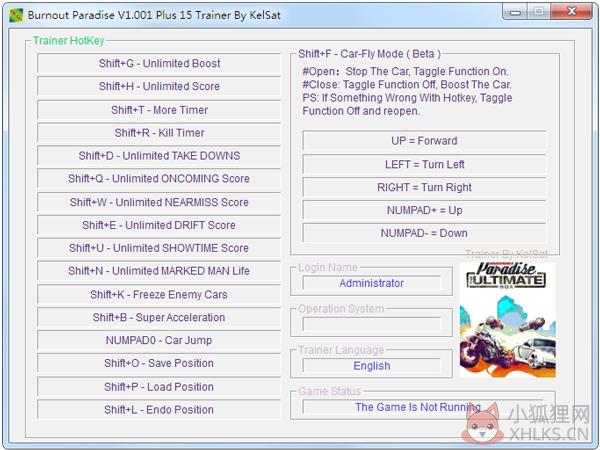Click UP = Forward button
This screenshot has width=600, height=450.
(424, 141)
